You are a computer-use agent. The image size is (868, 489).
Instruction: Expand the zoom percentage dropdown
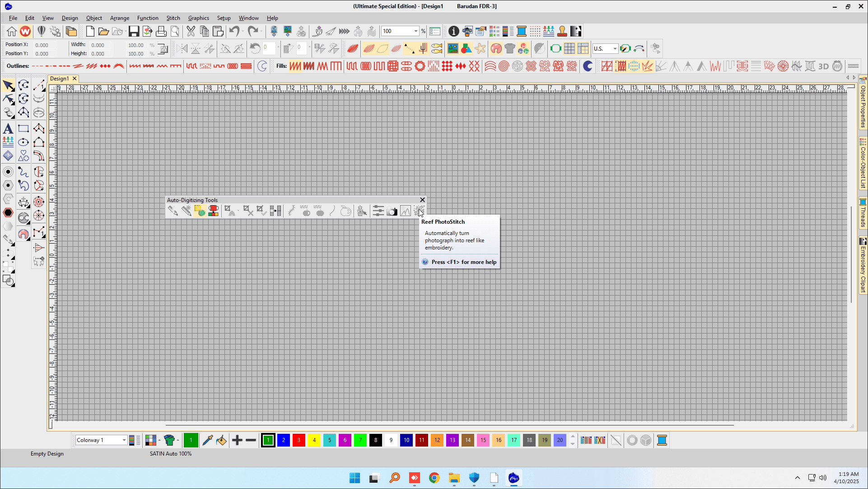point(415,31)
